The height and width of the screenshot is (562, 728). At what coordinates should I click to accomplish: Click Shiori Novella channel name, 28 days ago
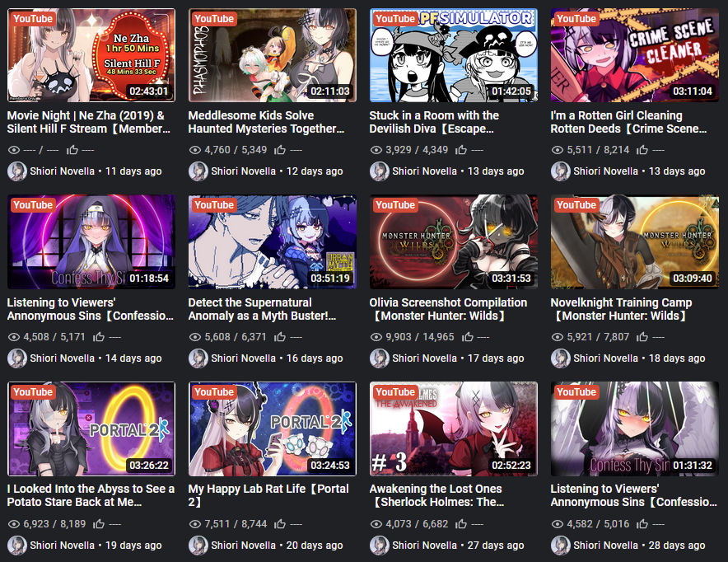[605, 546]
